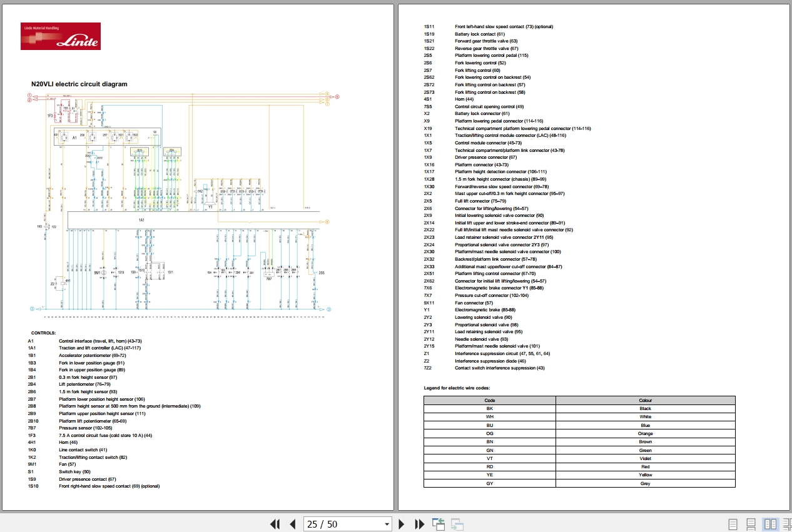Click 'Horn (46)' entry in controls list
Screen dimensions: 792x532
(x=68, y=442)
